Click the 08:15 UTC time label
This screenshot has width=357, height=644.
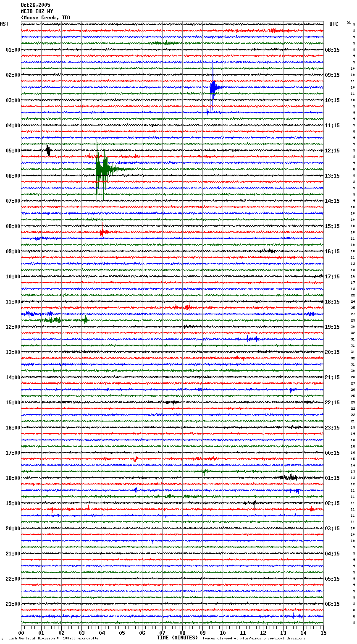pyautogui.click(x=332, y=50)
